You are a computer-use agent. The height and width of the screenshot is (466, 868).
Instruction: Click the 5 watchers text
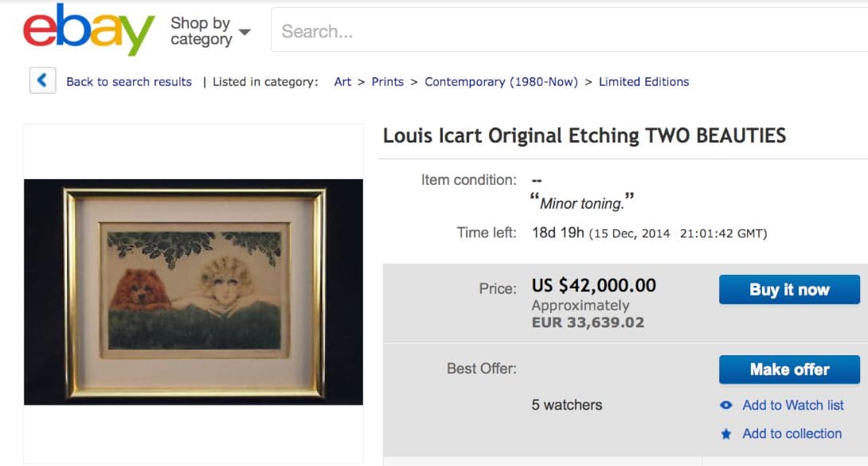(567, 405)
